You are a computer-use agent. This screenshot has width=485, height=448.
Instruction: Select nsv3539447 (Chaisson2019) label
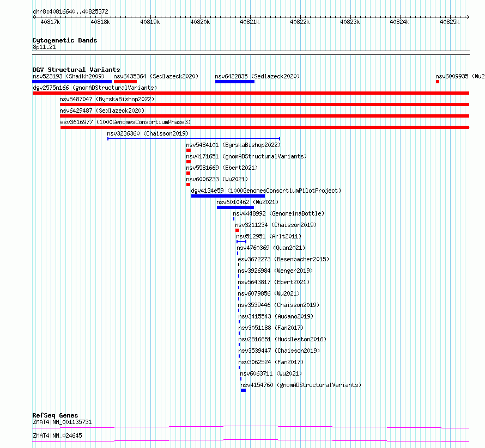[x=279, y=351]
